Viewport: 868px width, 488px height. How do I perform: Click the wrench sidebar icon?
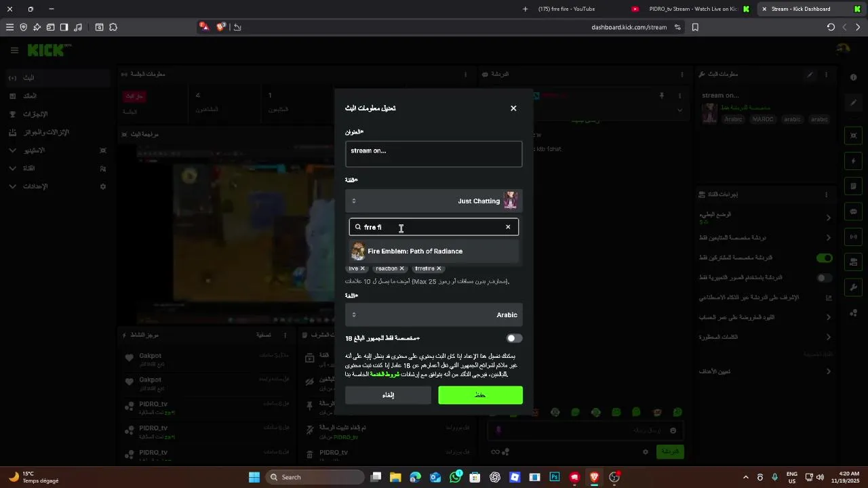coord(854,287)
